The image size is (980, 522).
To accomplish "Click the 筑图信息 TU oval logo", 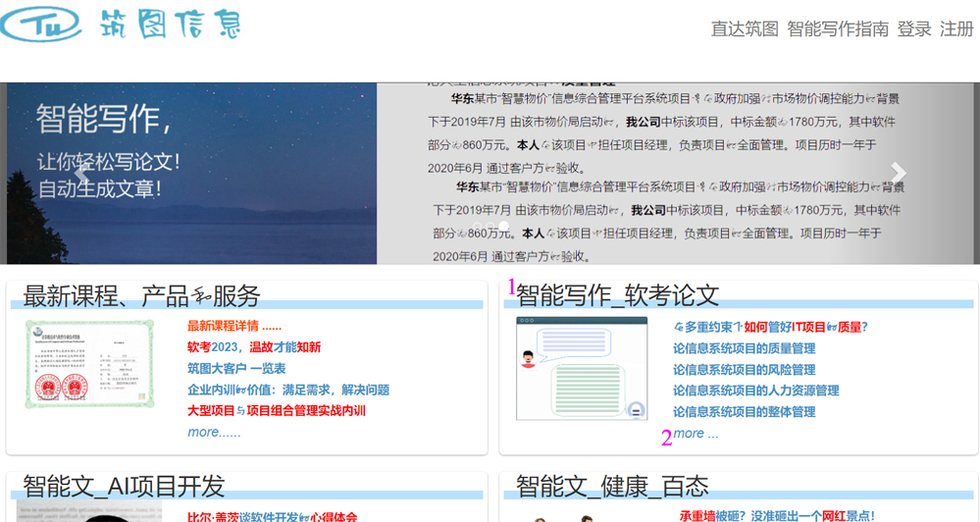I will tap(41, 25).
